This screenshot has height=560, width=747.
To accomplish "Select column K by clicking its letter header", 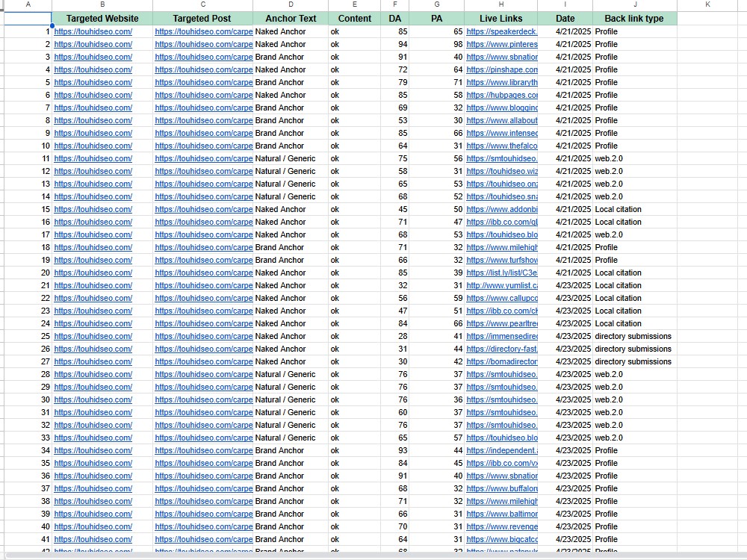I will tap(707, 5).
